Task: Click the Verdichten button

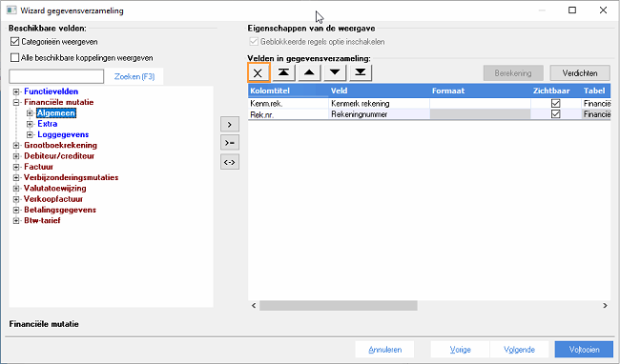Action: point(580,73)
